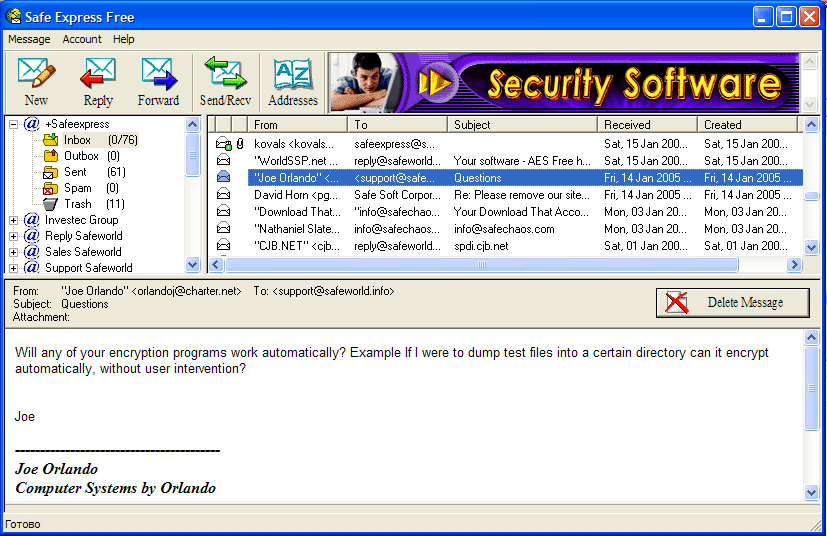Click the Security Software banner ad
The height and width of the screenshot is (536, 827).
click(x=564, y=83)
